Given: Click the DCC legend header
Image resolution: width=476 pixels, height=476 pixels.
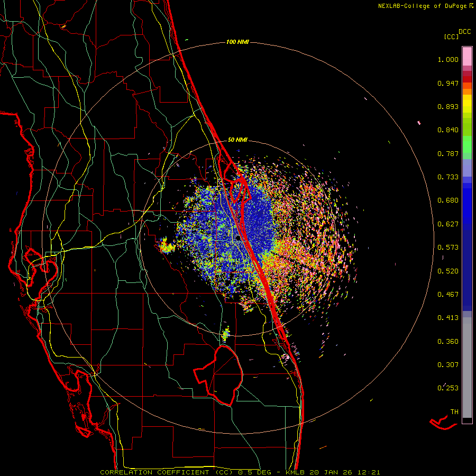Looking at the screenshot, I should pos(464,31).
